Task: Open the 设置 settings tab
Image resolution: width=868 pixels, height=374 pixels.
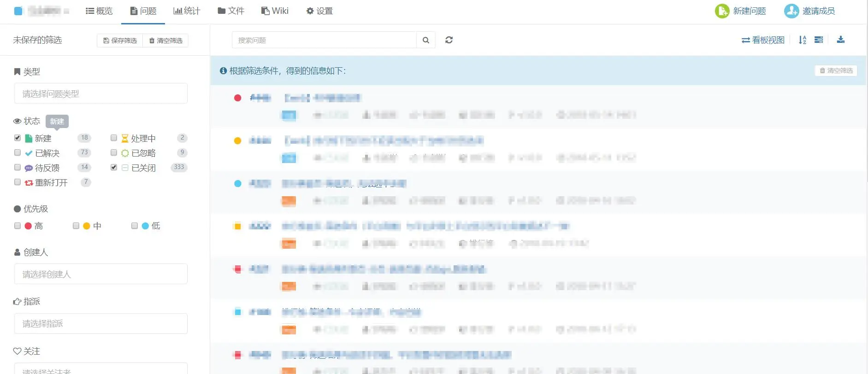Action: point(319,11)
